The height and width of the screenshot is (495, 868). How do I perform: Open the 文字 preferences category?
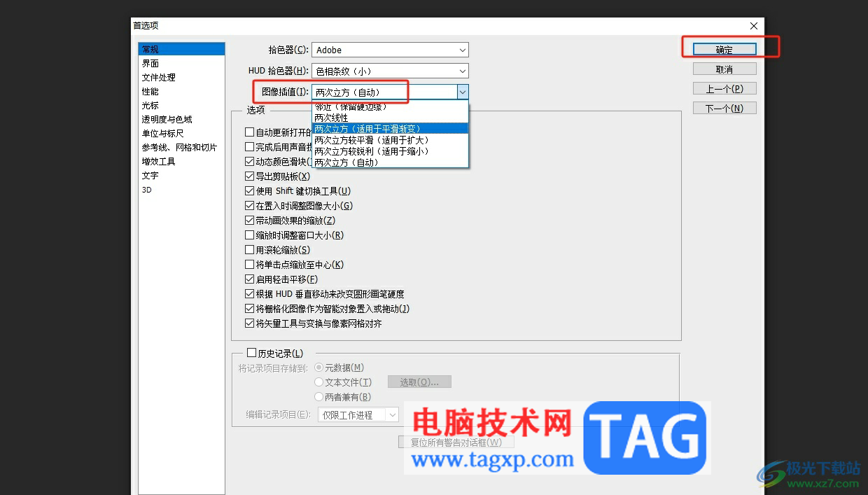150,175
